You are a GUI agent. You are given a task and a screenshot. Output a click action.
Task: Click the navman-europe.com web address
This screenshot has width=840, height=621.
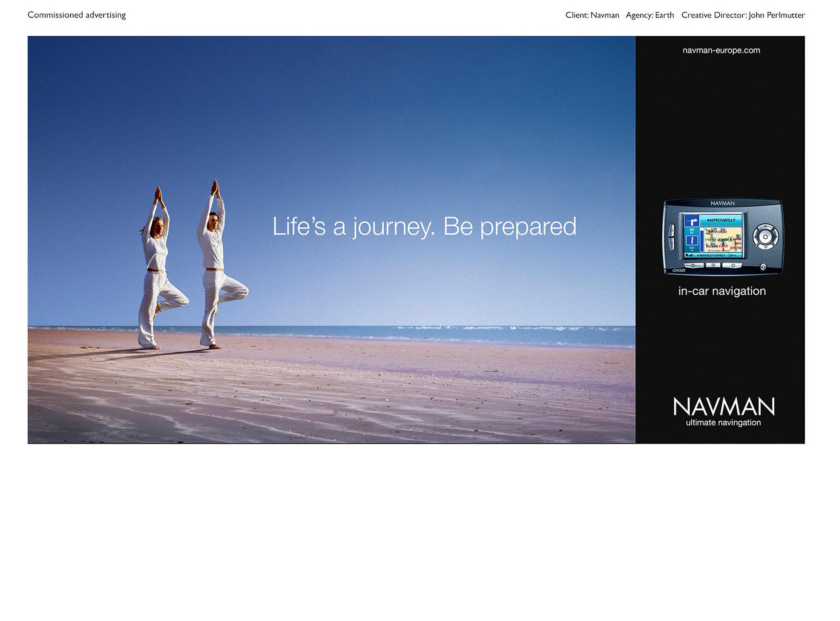pyautogui.click(x=721, y=50)
